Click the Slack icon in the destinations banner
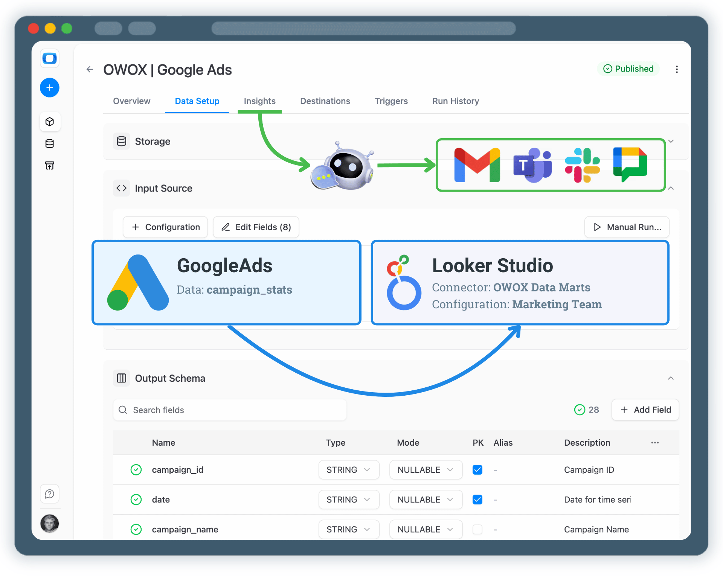Image resolution: width=723 pixels, height=588 pixels. pyautogui.click(x=581, y=165)
